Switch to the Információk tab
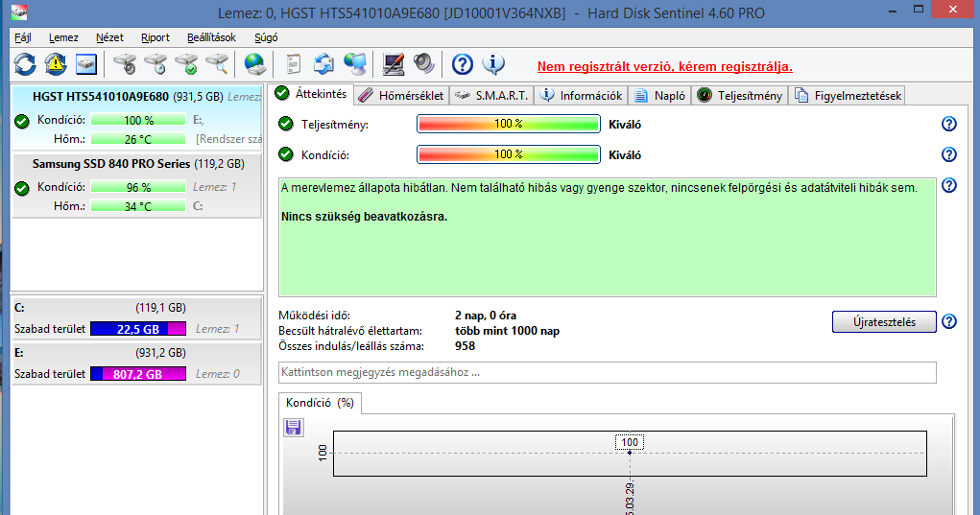The width and height of the screenshot is (980, 515). (x=582, y=96)
